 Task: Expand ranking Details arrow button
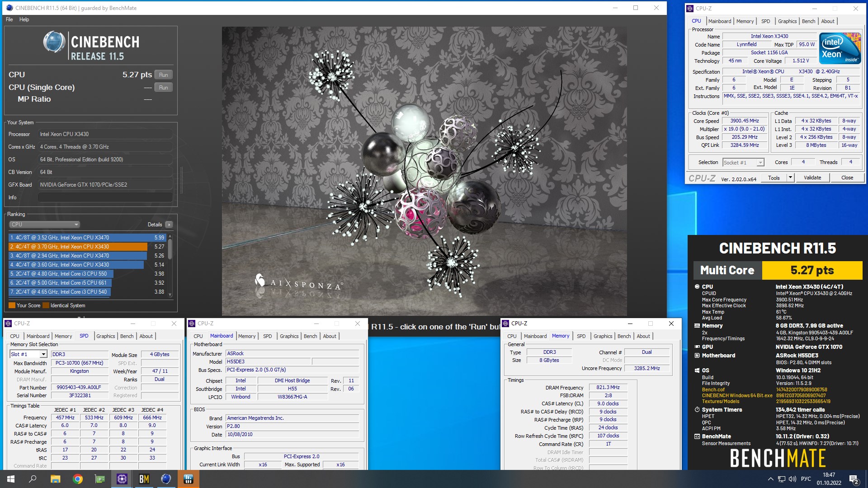coord(169,225)
